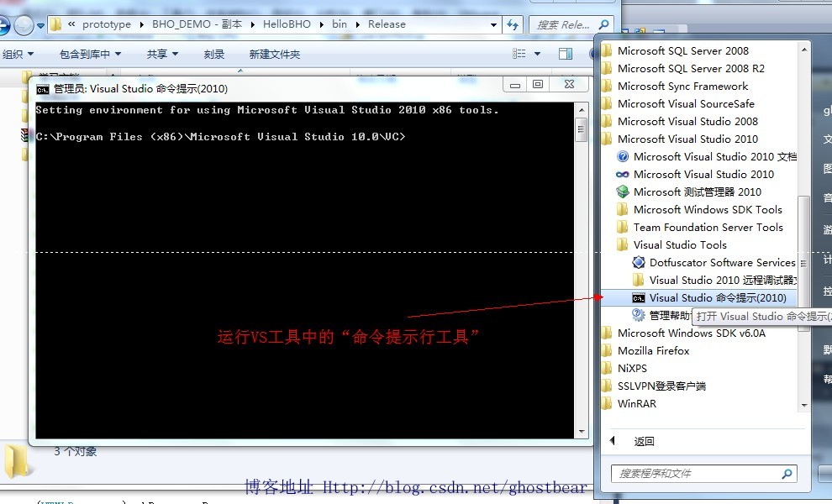This screenshot has width=832, height=504.
Task: Click the 新建文件夹 button
Action: [x=274, y=54]
